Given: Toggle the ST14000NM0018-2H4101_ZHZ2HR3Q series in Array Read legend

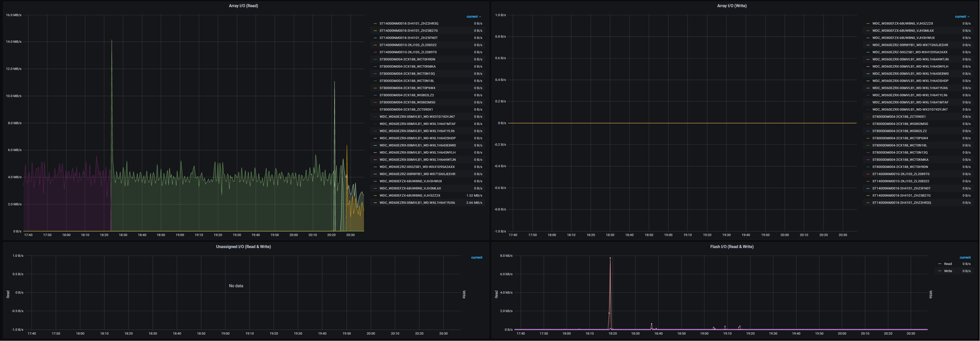Looking at the screenshot, I should click(x=409, y=24).
